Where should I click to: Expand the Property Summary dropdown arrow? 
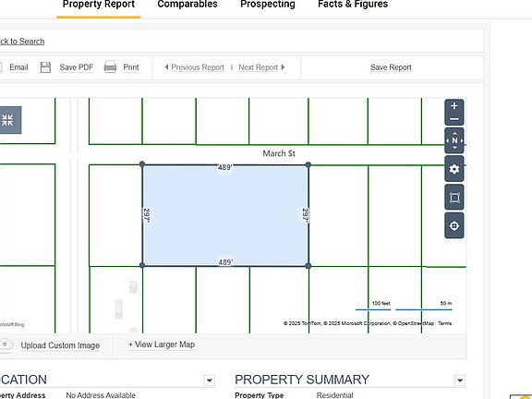(x=460, y=381)
